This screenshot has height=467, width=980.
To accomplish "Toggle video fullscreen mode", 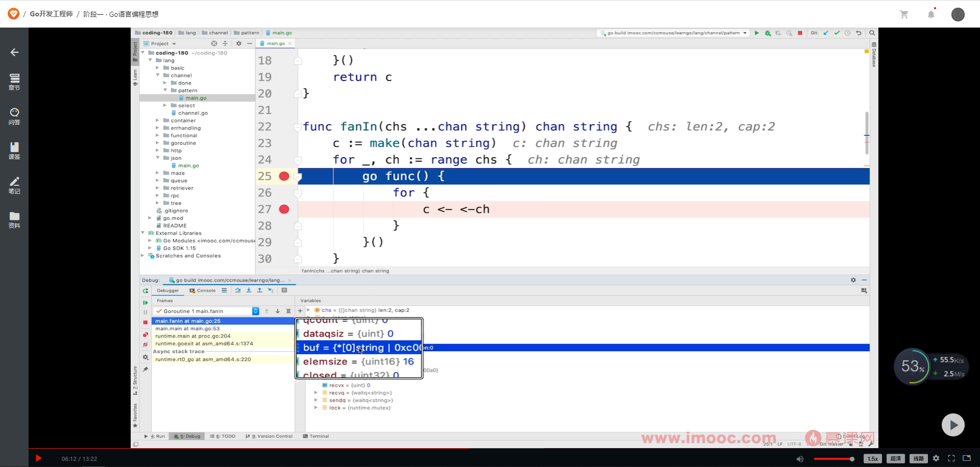I will [x=951, y=458].
